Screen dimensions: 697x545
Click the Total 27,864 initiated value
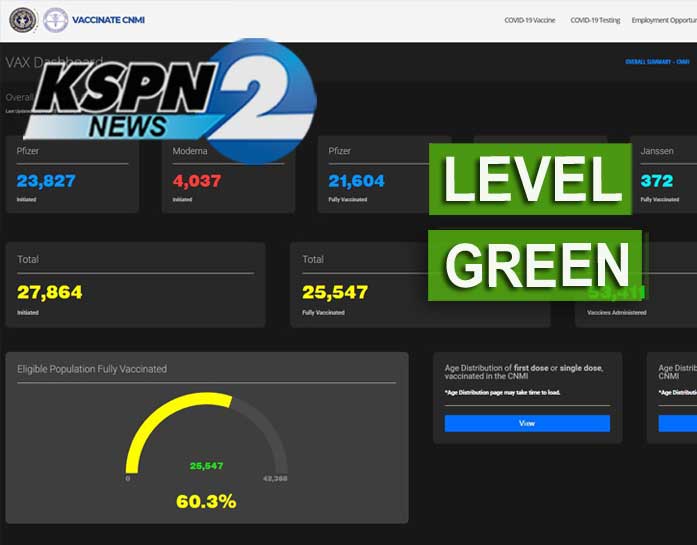(x=50, y=292)
